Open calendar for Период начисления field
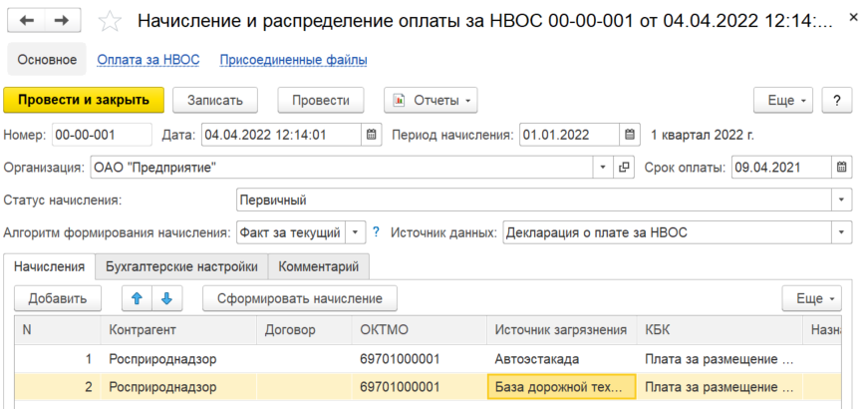 tap(629, 135)
